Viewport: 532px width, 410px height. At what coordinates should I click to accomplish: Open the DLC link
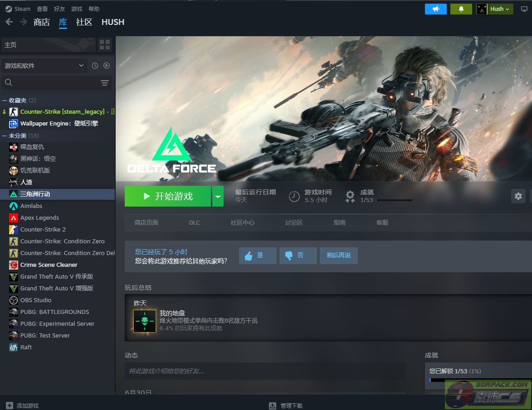pos(195,222)
